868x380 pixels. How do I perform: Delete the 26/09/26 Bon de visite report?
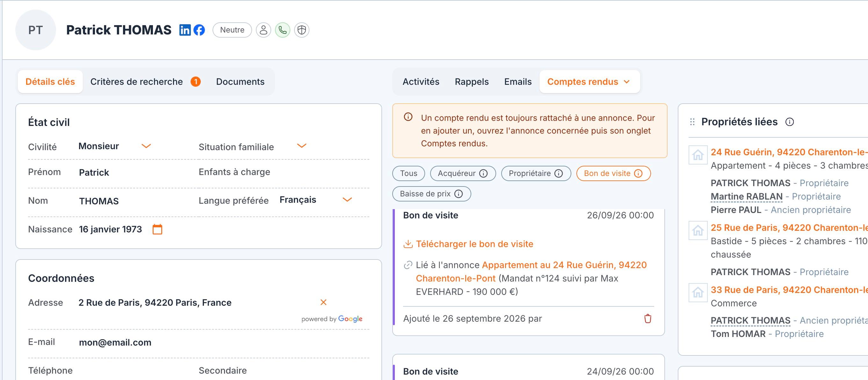647,318
